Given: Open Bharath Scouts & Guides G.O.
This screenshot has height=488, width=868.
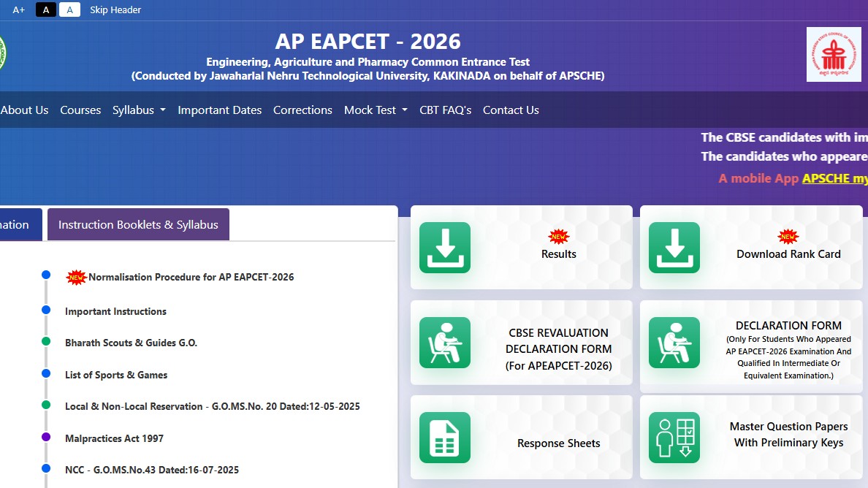Looking at the screenshot, I should [x=132, y=343].
